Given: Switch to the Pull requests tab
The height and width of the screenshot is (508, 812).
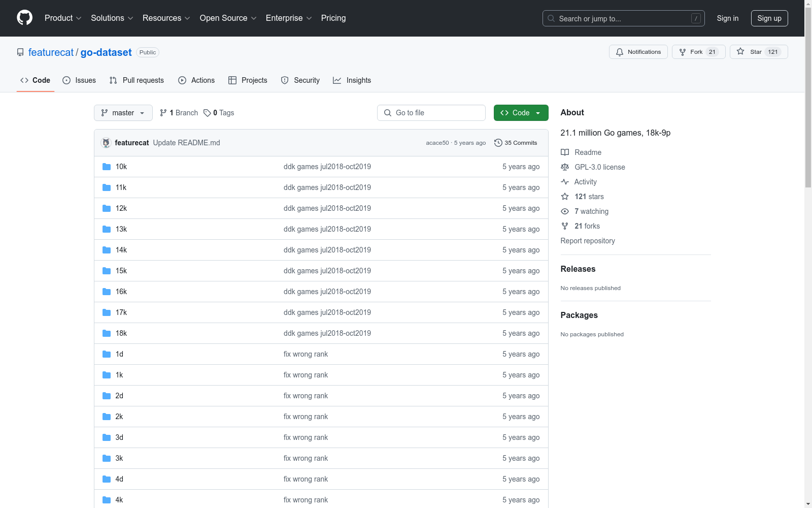Looking at the screenshot, I should coord(137,80).
